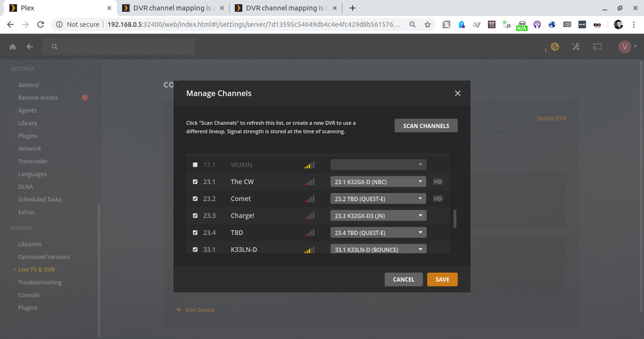644x339 pixels.
Task: Open Troubleshooting in sidebar
Action: (x=40, y=282)
